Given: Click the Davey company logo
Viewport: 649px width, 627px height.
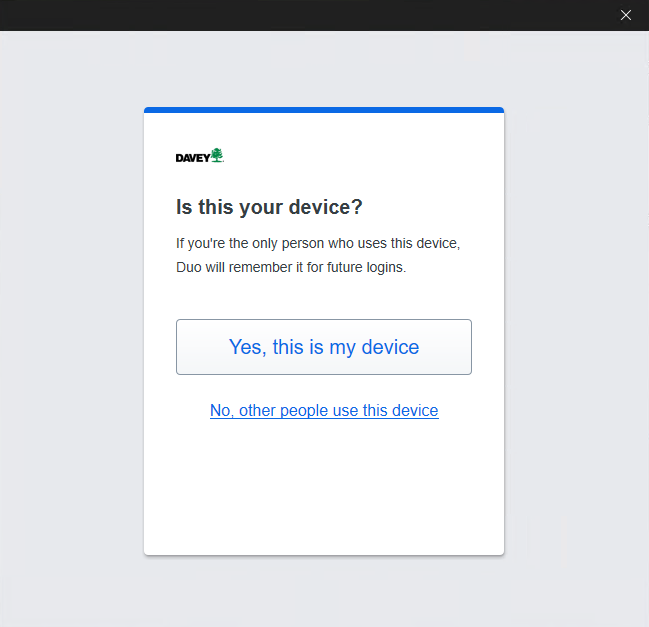Looking at the screenshot, I should 200,156.
